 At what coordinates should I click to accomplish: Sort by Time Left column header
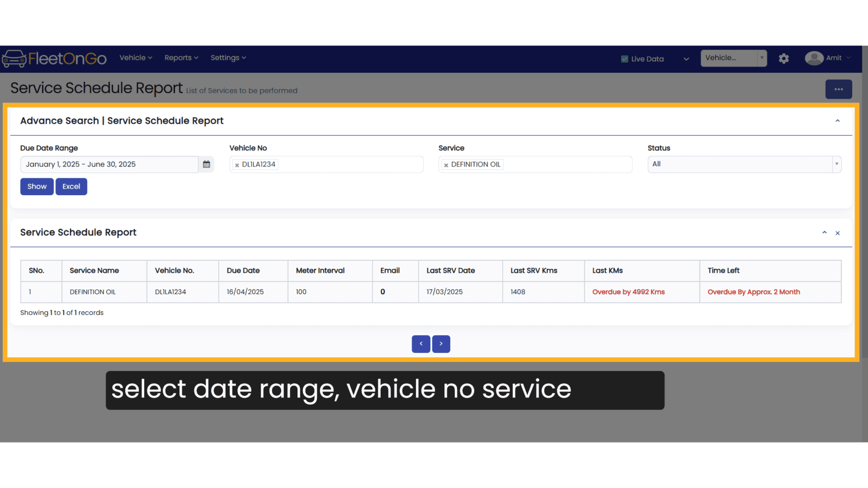(x=770, y=271)
